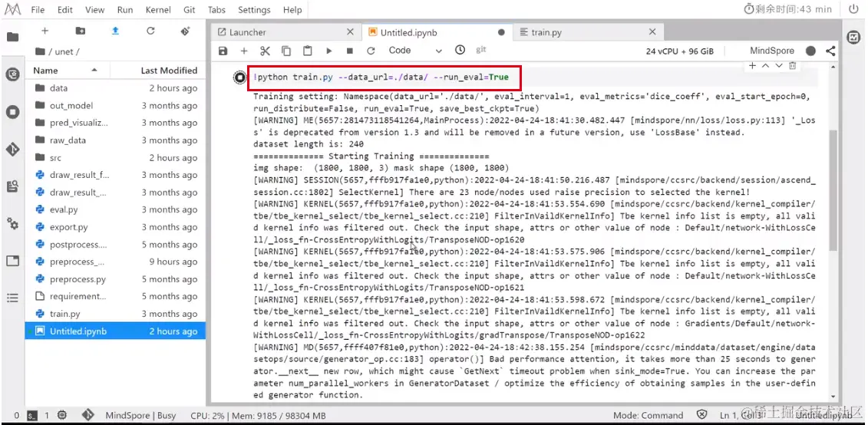Image resolution: width=868 pixels, height=425 pixels.
Task: Select train.py in the file list
Action: (x=116, y=314)
